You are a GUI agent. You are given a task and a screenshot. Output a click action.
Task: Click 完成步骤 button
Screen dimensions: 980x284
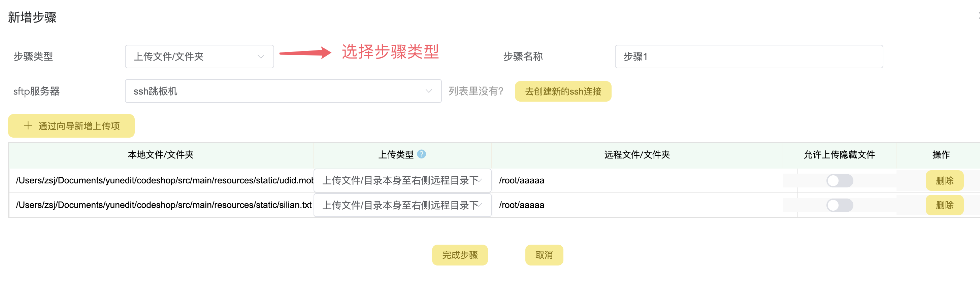pos(460,255)
